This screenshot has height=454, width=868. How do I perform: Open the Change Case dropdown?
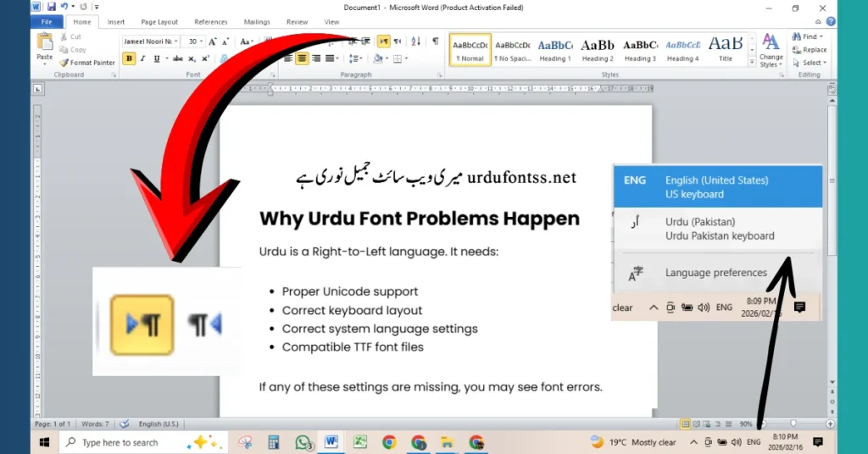[x=246, y=42]
